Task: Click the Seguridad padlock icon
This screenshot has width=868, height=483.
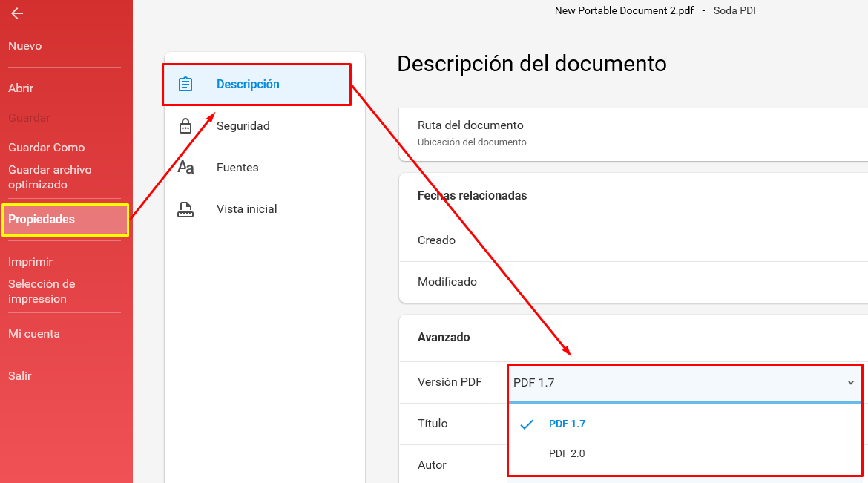Action: click(185, 125)
